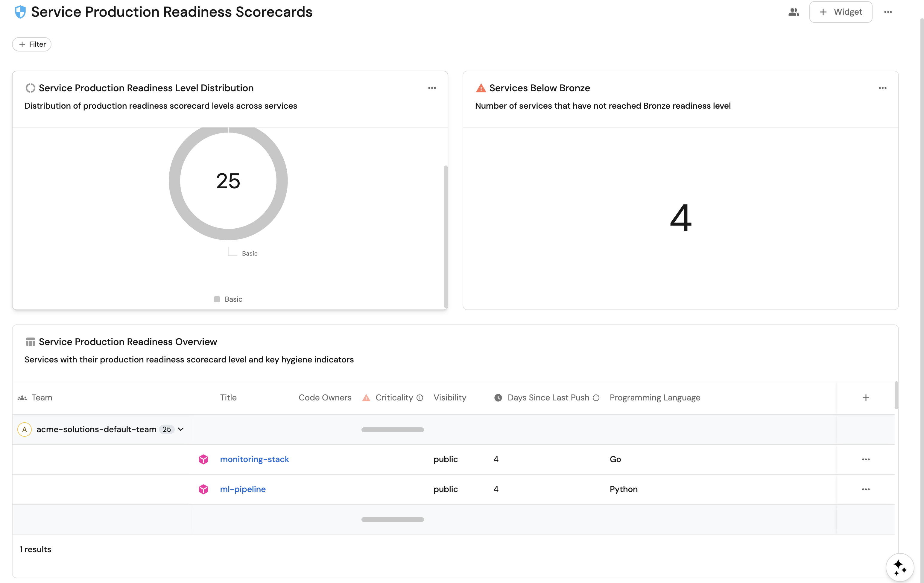This screenshot has width=924, height=583.
Task: Click the pink cube icon beside monitoring-stack
Action: 203,459
